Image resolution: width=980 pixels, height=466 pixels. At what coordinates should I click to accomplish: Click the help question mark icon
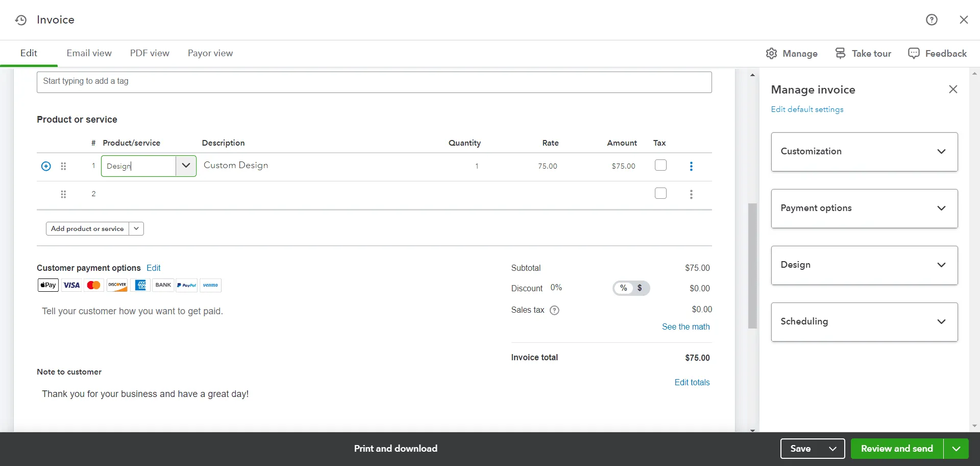pos(932,19)
